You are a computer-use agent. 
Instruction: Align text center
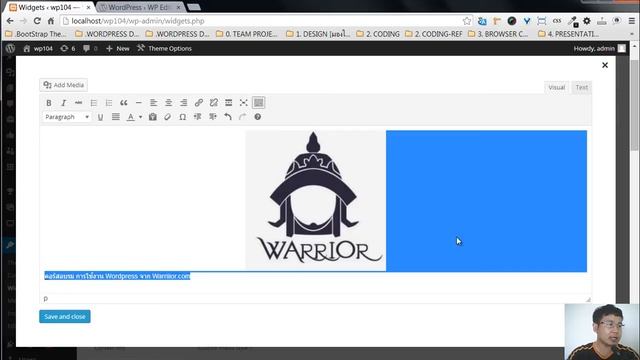tap(169, 103)
